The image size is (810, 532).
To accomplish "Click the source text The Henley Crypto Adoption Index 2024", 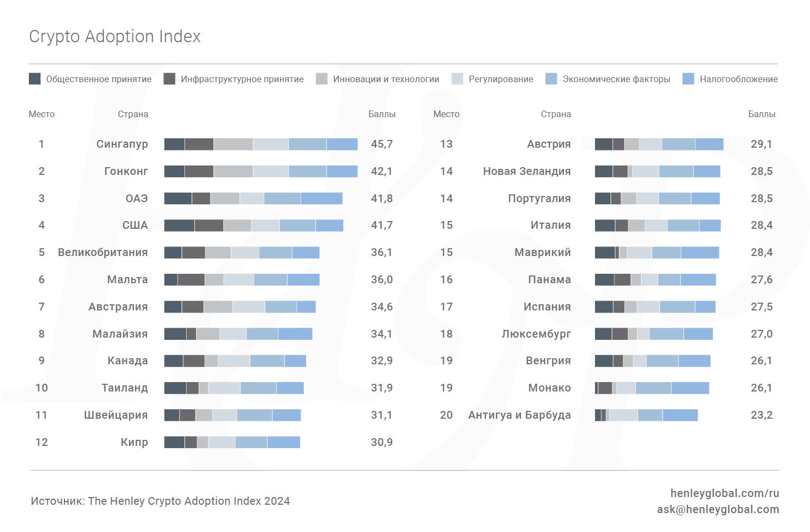I will pos(161,501).
